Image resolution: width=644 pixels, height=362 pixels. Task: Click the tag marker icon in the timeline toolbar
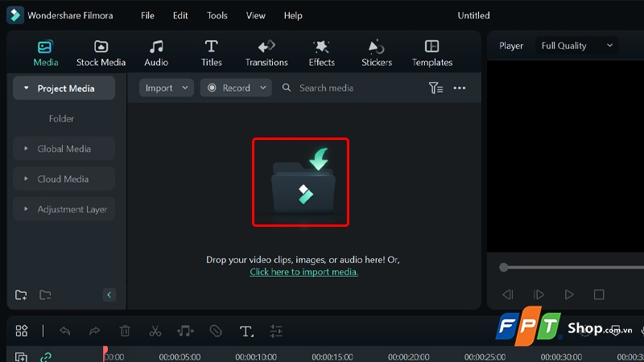click(216, 331)
